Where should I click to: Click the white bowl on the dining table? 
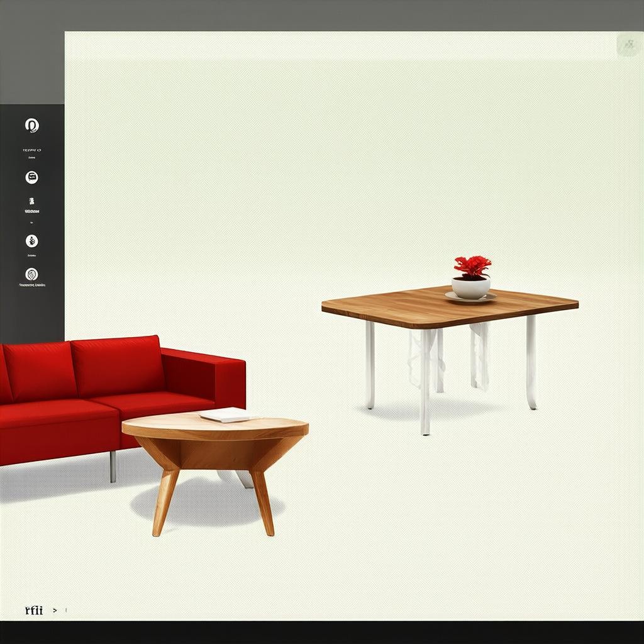click(470, 288)
